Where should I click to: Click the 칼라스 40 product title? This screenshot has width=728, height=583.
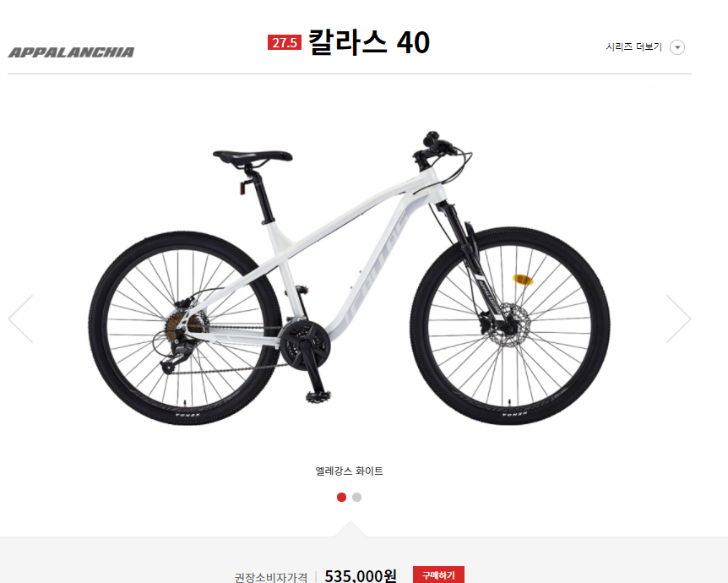click(x=369, y=42)
